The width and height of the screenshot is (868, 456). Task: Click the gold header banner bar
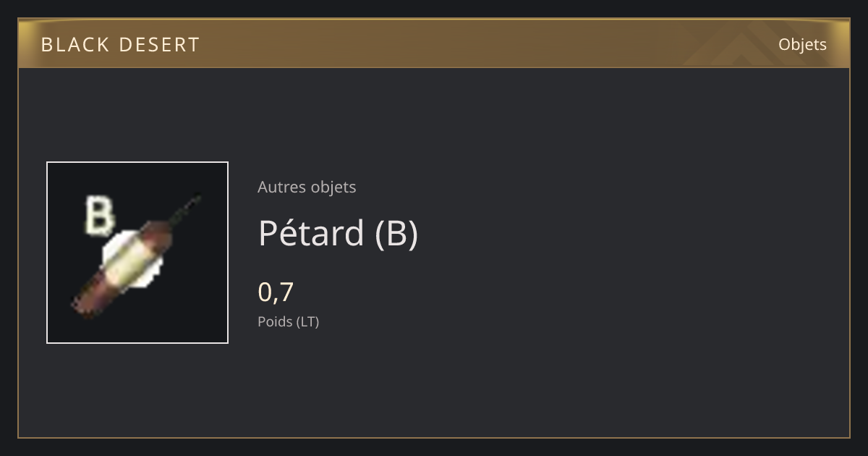434,43
